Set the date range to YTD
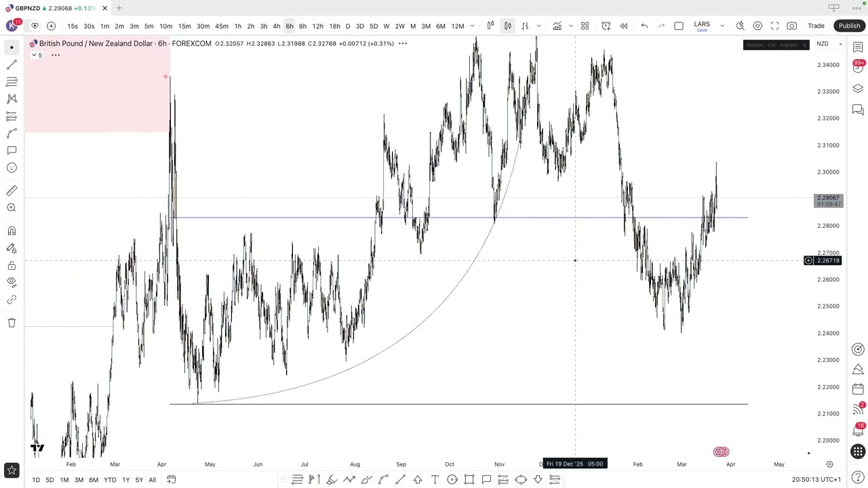Screen dimensions: 868x488 click(109, 480)
